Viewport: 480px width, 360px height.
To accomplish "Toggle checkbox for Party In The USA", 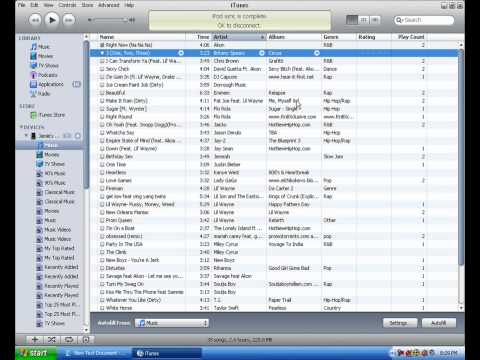I will [102, 244].
